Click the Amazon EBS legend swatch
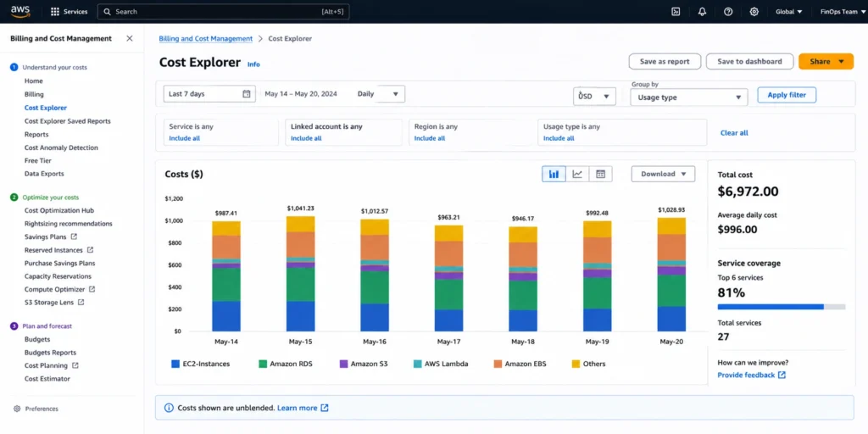 point(498,364)
